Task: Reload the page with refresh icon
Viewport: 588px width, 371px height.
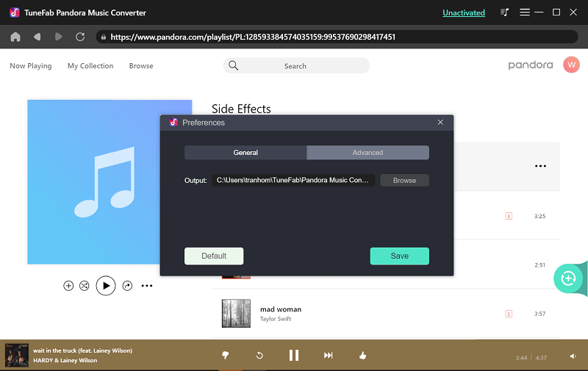Action: 80,37
